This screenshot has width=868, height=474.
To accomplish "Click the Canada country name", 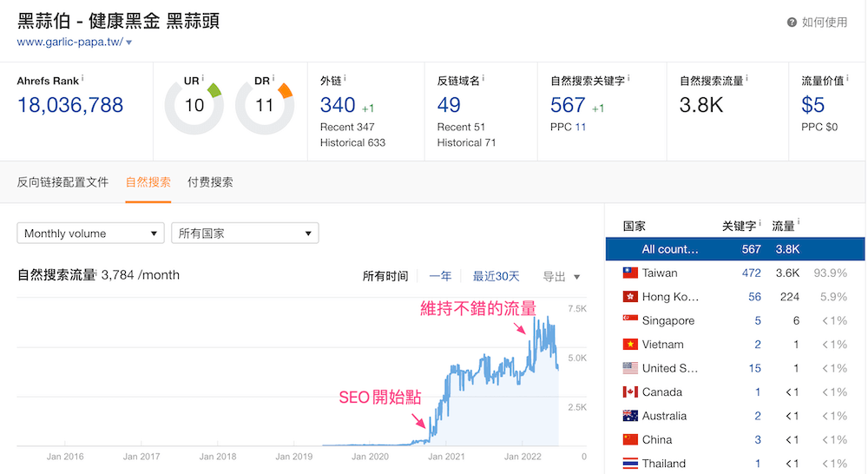I will click(x=662, y=392).
